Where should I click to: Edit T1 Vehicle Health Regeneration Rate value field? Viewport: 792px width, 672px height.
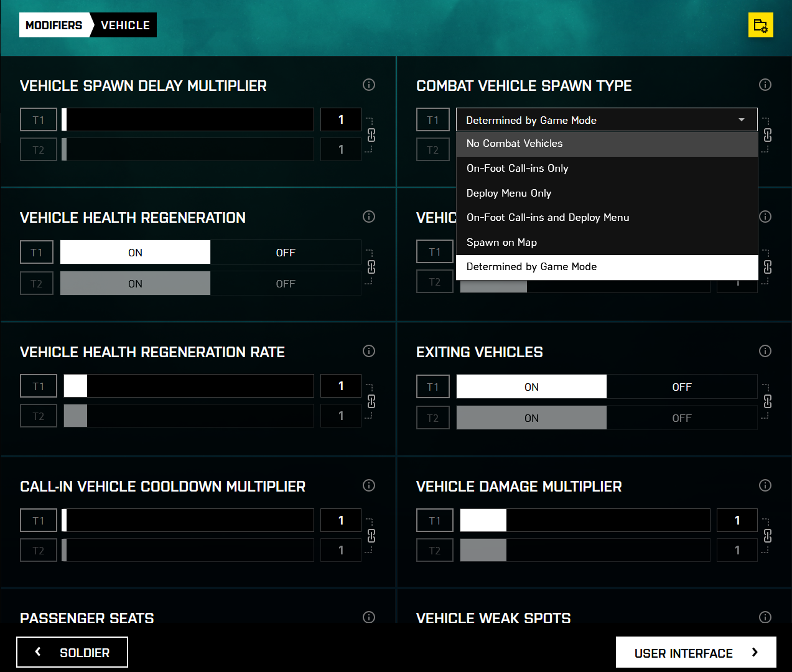(x=341, y=386)
